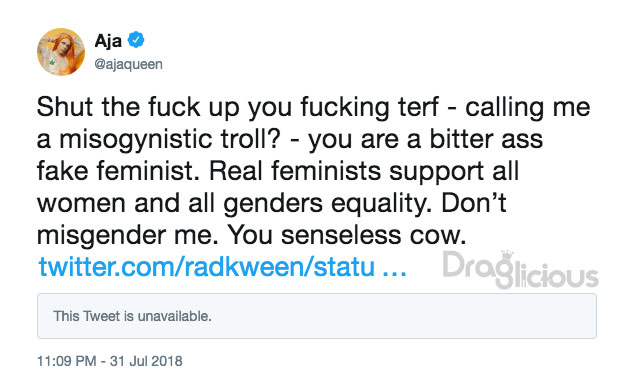Click the crown icon in Dragilicious watermark
Viewport: 635px width, 382px height.
(507, 256)
